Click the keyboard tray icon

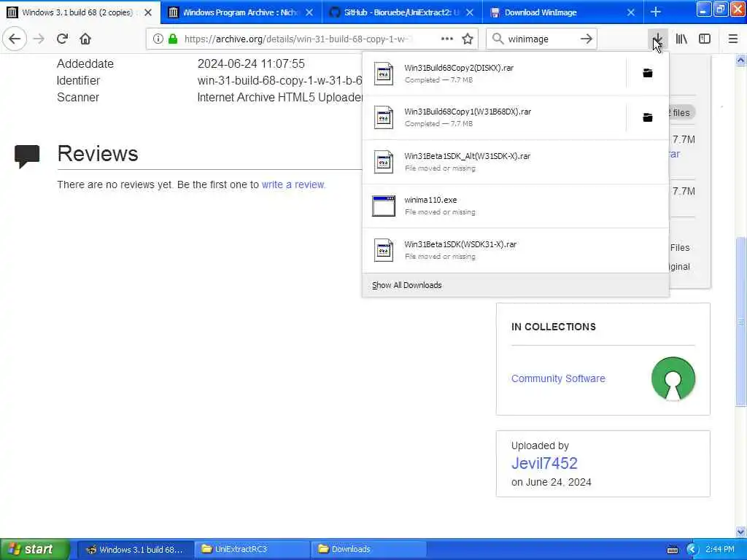tap(672, 550)
